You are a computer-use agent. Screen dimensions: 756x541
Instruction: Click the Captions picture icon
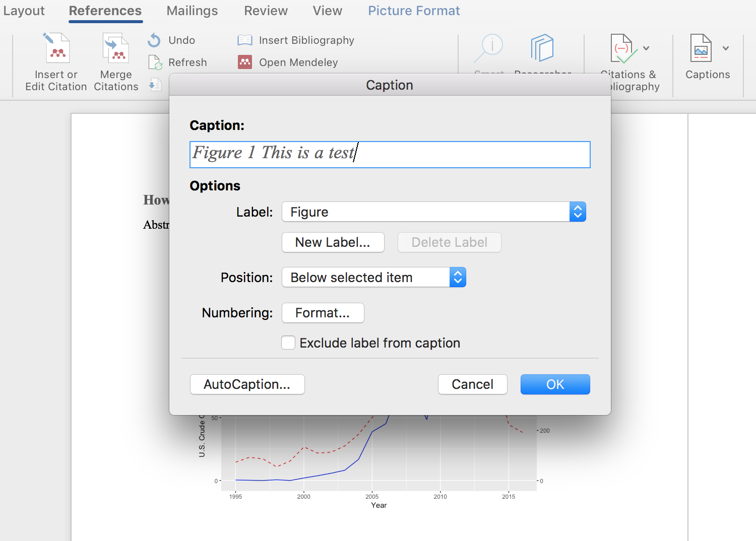click(701, 48)
